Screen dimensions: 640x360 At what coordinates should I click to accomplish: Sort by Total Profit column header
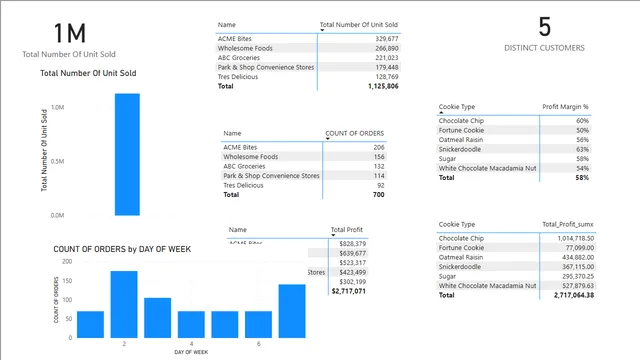(347, 229)
